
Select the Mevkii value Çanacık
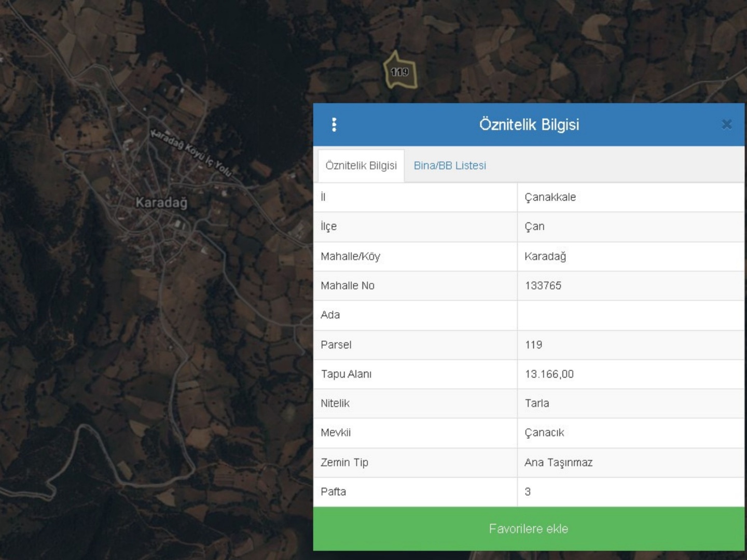point(544,433)
